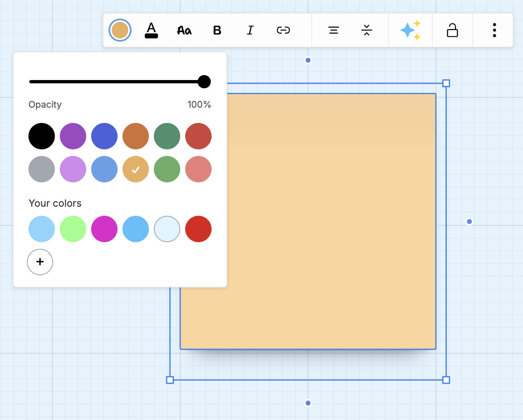
Task: Open the font style Aa option
Action: click(x=184, y=30)
